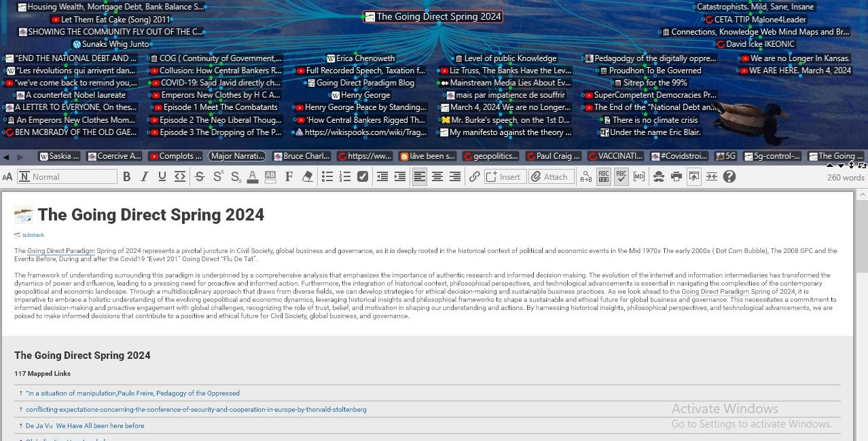
Task: Click the 260 words counter
Action: (x=846, y=178)
